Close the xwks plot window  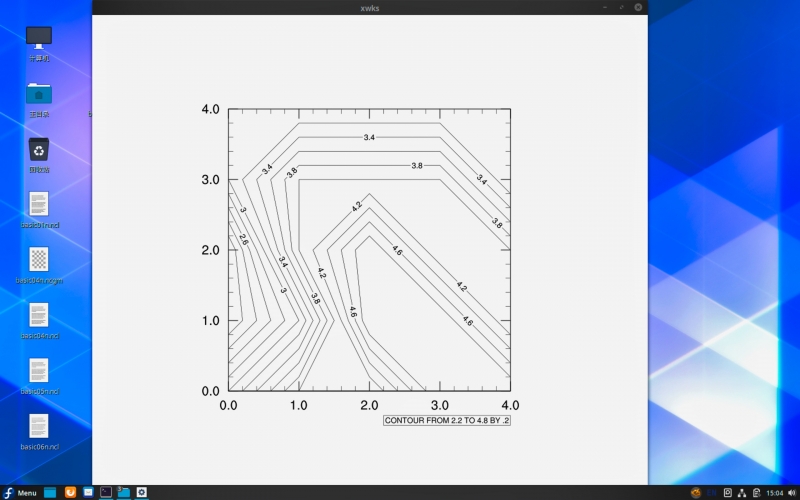637,7
